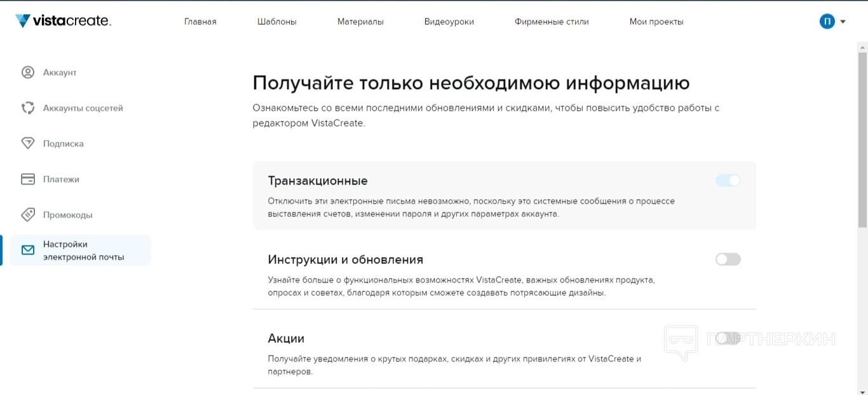Open the Фирменные стили menu item

tap(552, 22)
